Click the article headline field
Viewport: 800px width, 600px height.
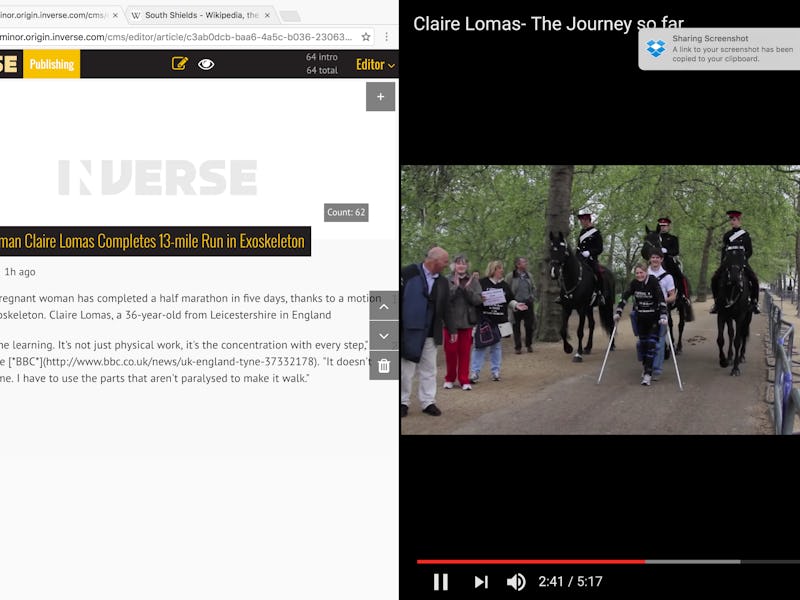coord(155,241)
